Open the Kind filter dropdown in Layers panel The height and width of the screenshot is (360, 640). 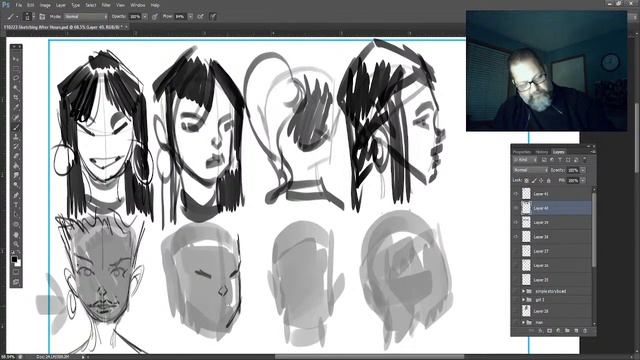pos(525,160)
